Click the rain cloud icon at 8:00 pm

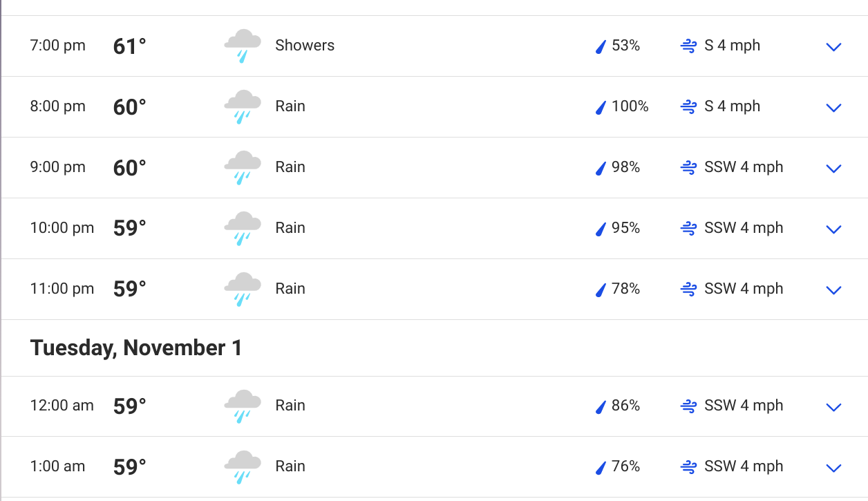coord(243,107)
